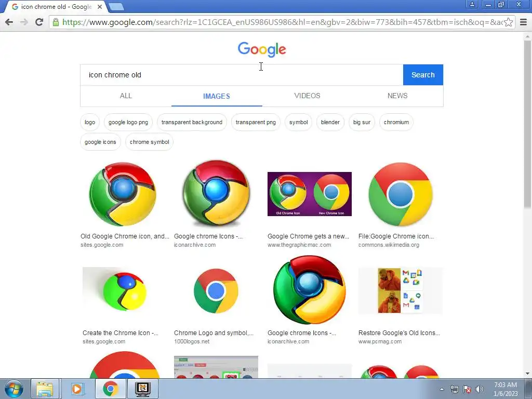Screen dimensions: 532x399
Task: Choose the 'google icons' chip
Action: tap(100, 142)
